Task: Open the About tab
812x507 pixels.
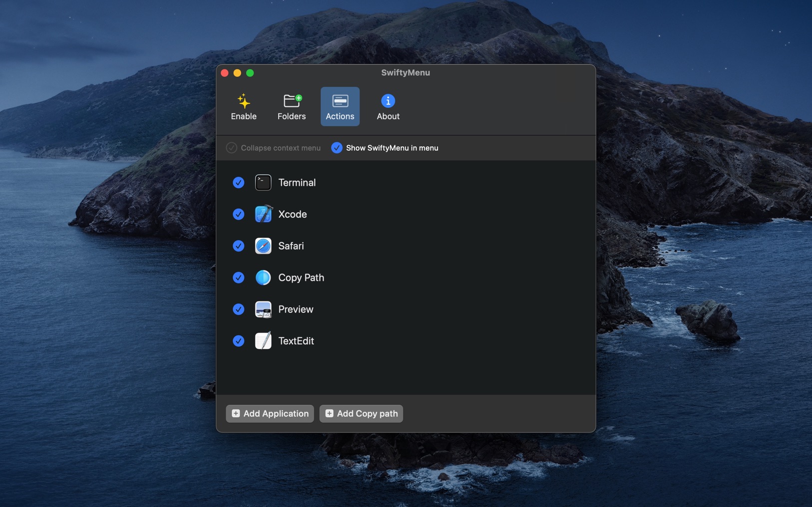Action: [x=388, y=107]
